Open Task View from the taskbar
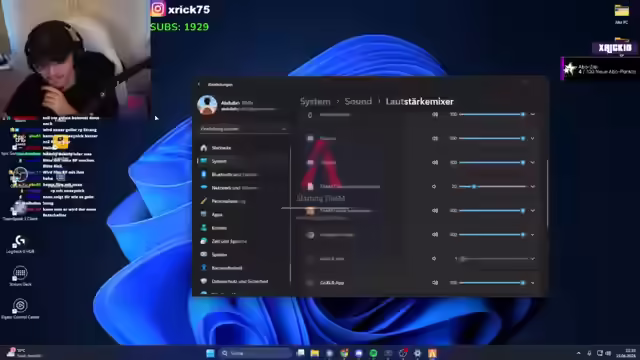The height and width of the screenshot is (360, 640). [x=300, y=353]
